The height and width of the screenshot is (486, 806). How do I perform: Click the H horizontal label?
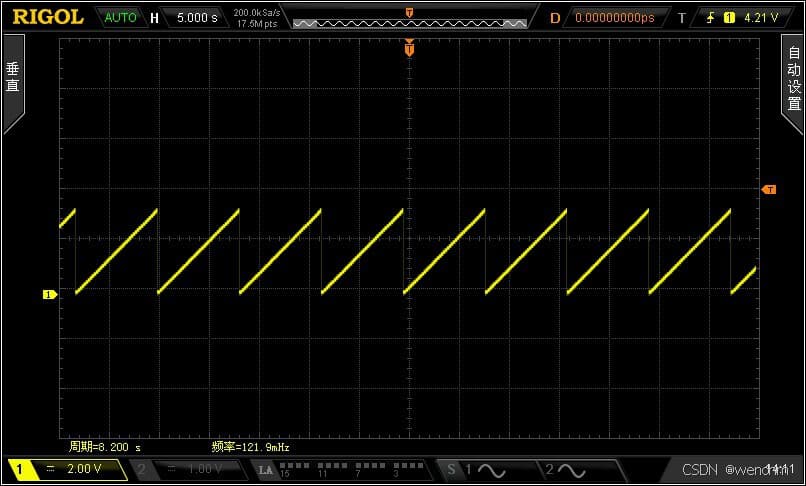[154, 18]
